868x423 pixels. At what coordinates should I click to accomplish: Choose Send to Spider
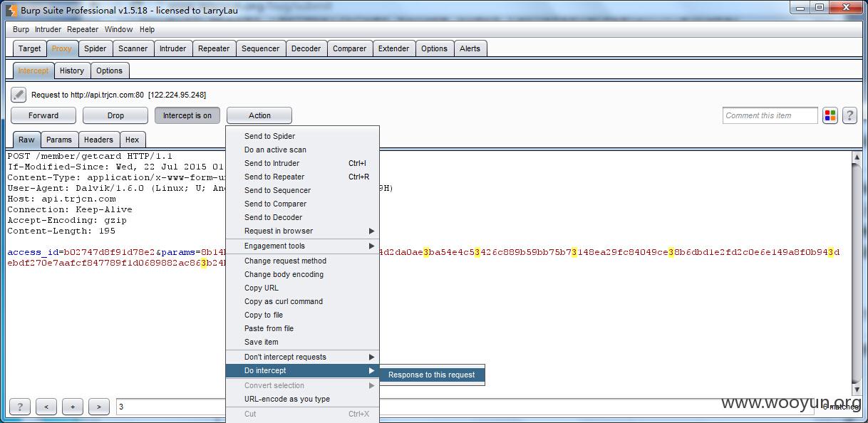302,136
